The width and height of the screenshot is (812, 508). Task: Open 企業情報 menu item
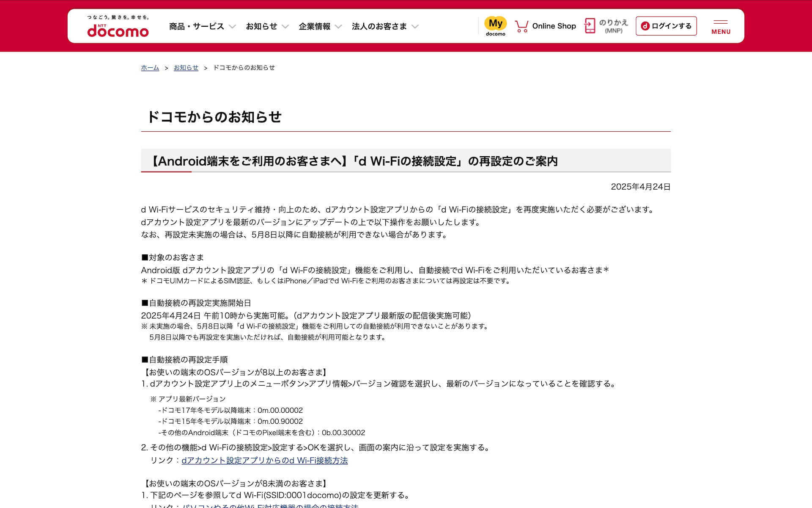pos(314,26)
